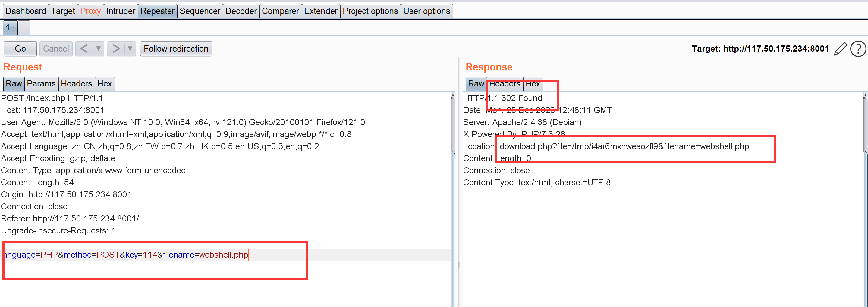868x307 pixels.
Task: Open the Comparer tab
Action: [x=280, y=11]
